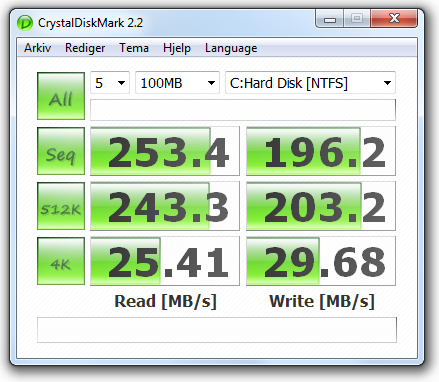Start the 512K benchmark test
This screenshot has height=382, width=439.
pos(61,206)
